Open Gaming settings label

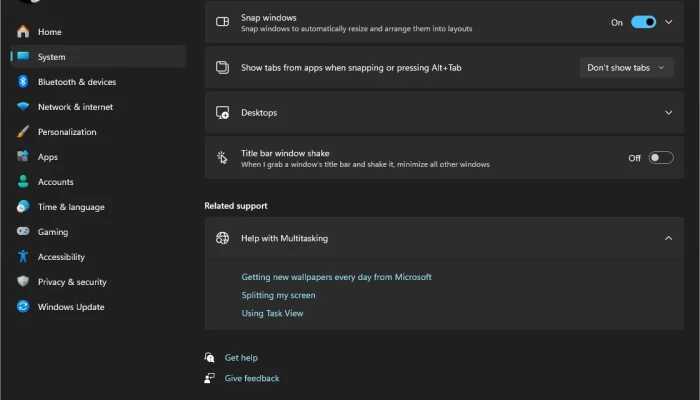coord(53,232)
